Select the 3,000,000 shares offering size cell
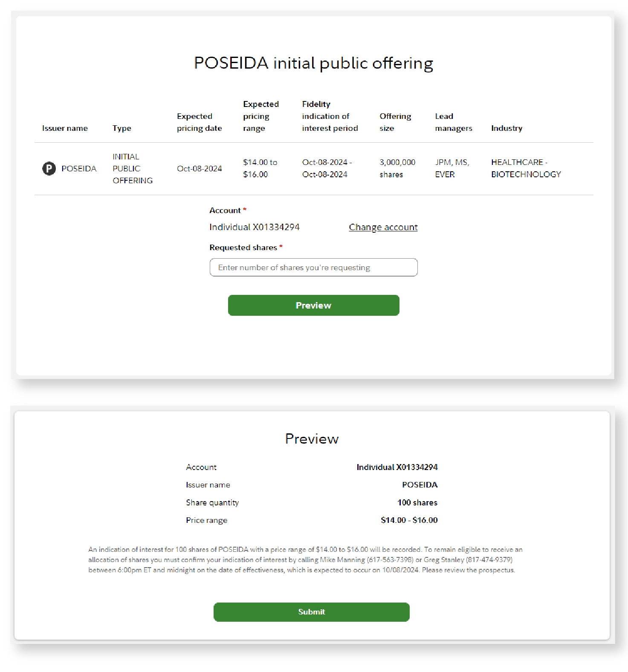The image size is (628, 672). click(x=397, y=168)
